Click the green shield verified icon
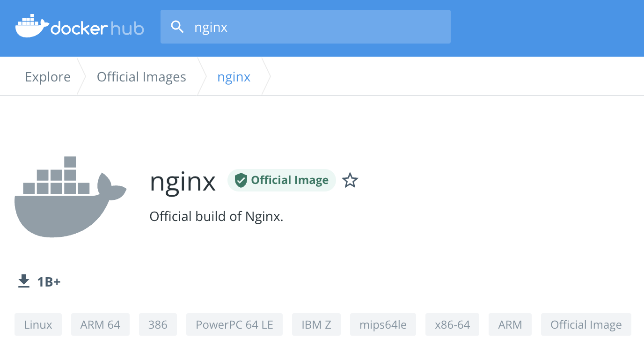The width and height of the screenshot is (644, 353). 241,180
